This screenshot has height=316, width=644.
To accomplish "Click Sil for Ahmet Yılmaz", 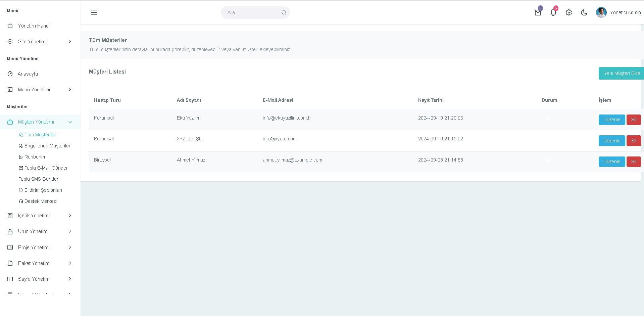I will [x=634, y=162].
